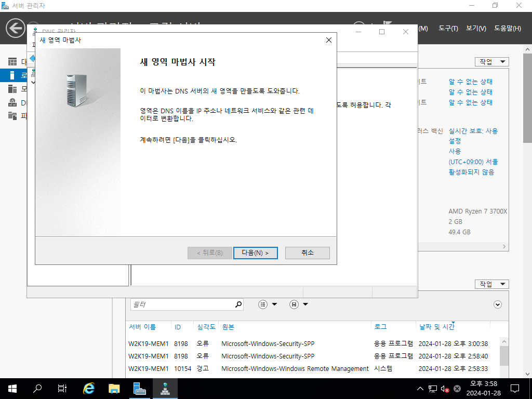Open the file and storage services sidebar icon
The width and height of the screenshot is (532, 399).
pyautogui.click(x=12, y=116)
